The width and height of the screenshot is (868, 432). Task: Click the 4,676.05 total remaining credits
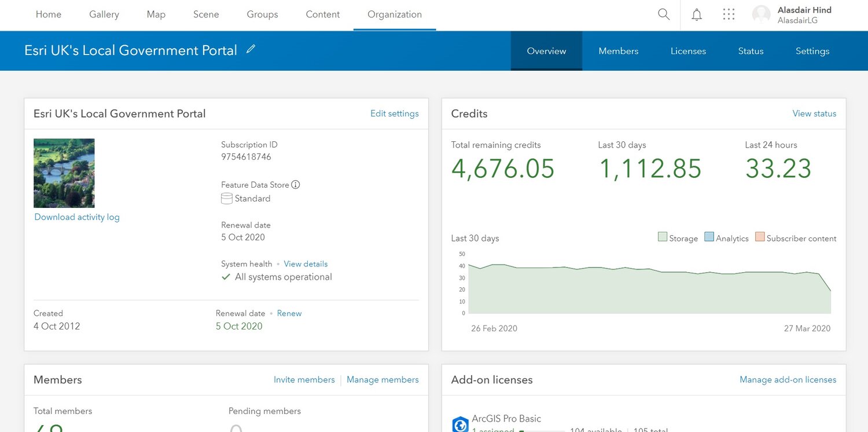503,169
